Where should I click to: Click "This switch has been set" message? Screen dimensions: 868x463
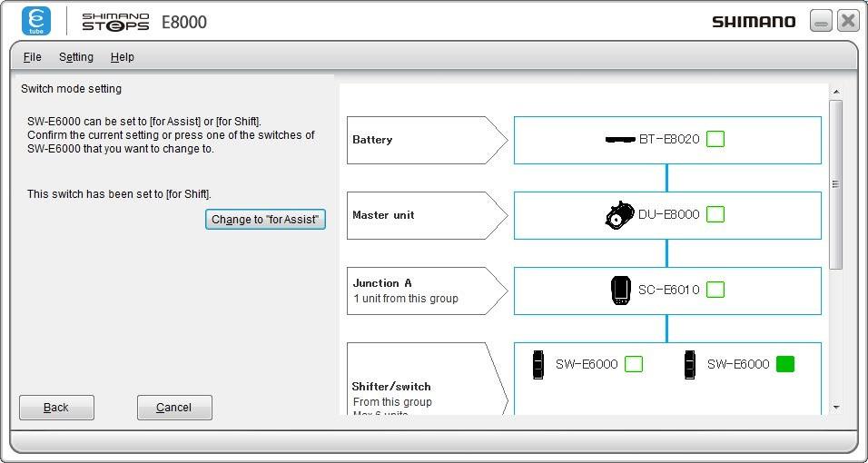pyautogui.click(x=120, y=194)
